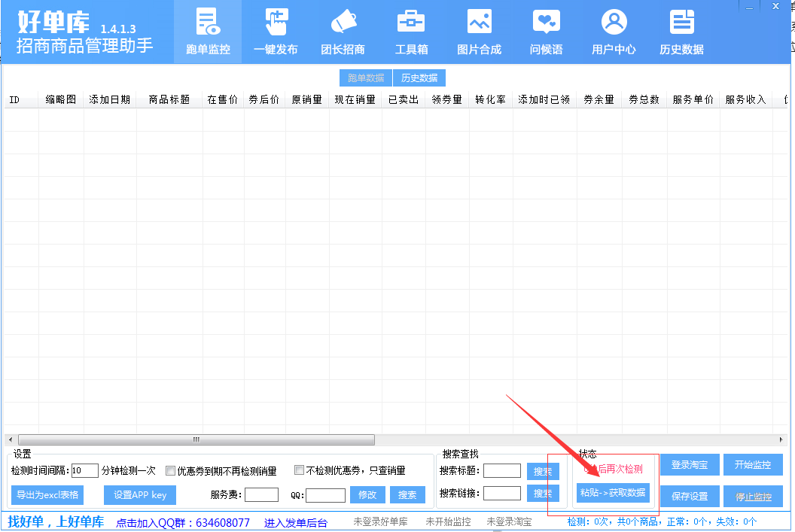This screenshot has width=795, height=532.
Task: Switch to the 历史数据 tab below toolbar
Action: point(419,78)
